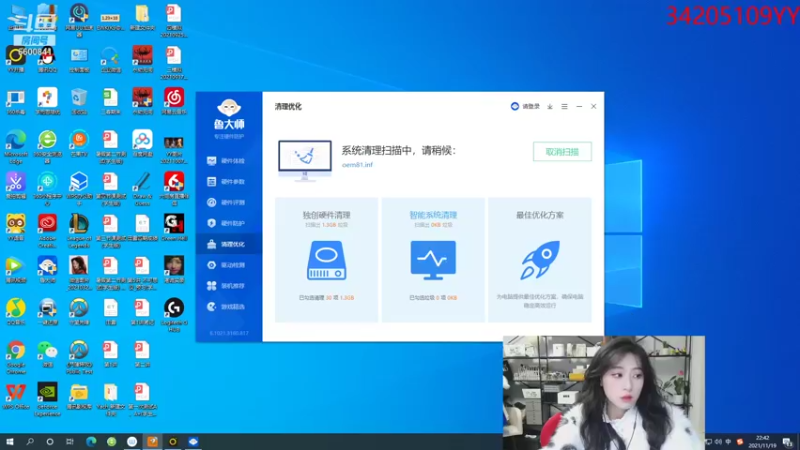Open GeForce Experience desktop icon
Viewport: 800px width, 450px height.
click(x=47, y=399)
